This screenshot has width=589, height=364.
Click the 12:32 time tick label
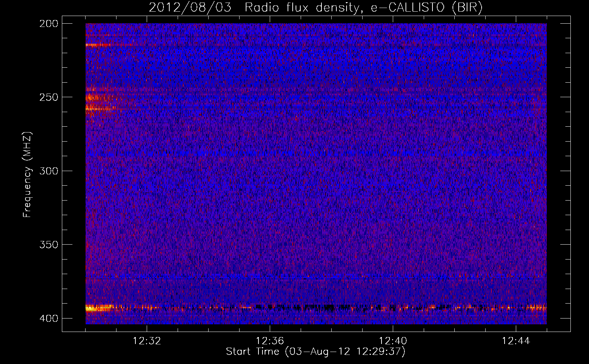147,341
